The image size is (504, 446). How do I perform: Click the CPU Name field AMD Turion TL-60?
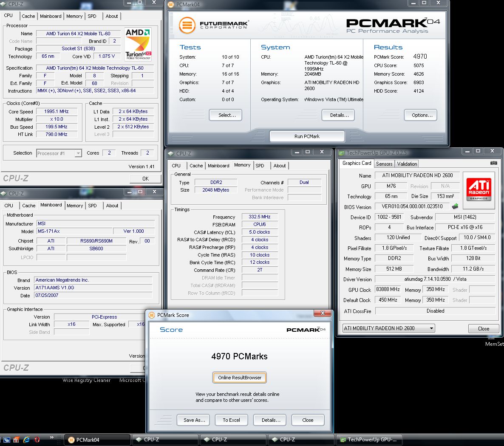click(78, 34)
